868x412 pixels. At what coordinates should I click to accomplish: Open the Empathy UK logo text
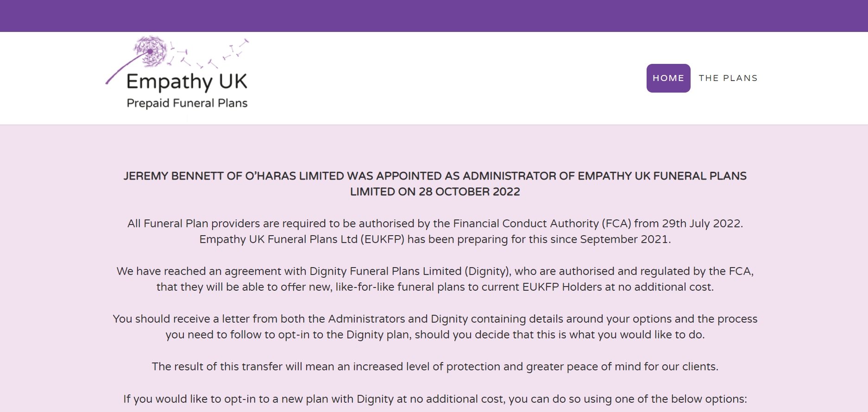click(187, 81)
